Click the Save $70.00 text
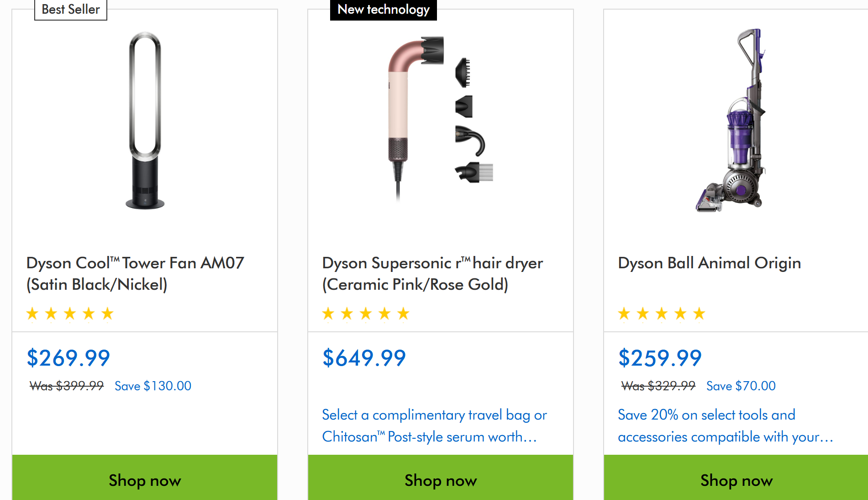This screenshot has width=868, height=500. click(x=741, y=386)
